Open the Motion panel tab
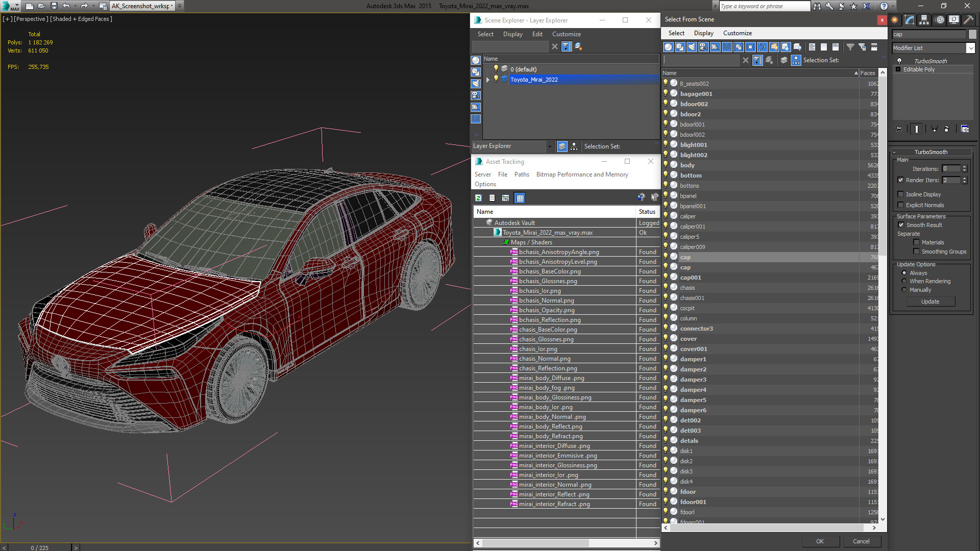980x551 pixels. pos(939,20)
